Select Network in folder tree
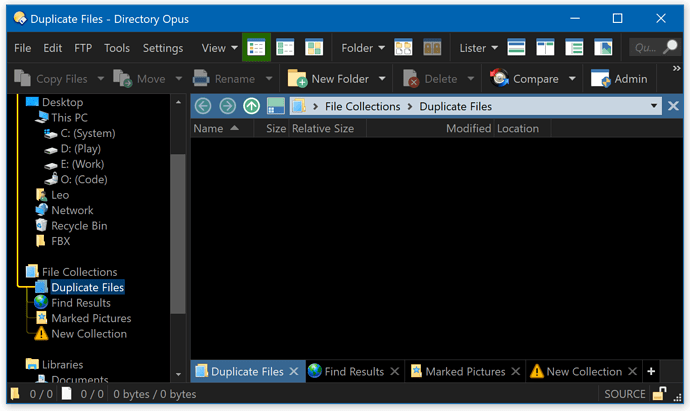 (x=64, y=210)
